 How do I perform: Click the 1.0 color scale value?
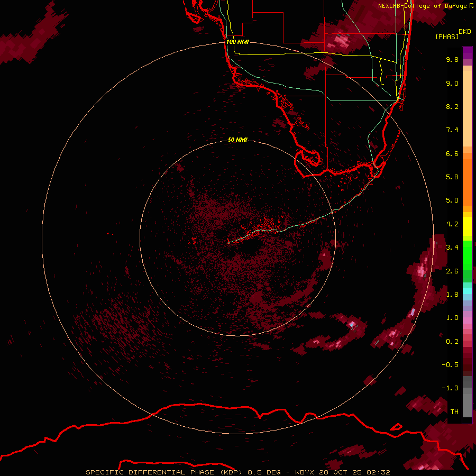coord(452,318)
